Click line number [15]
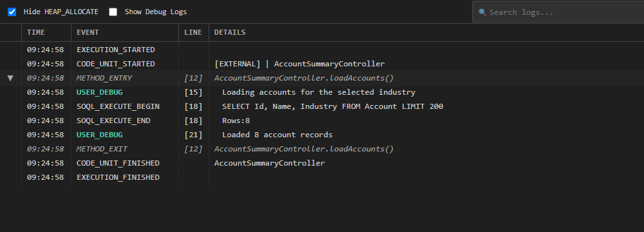 pos(193,93)
